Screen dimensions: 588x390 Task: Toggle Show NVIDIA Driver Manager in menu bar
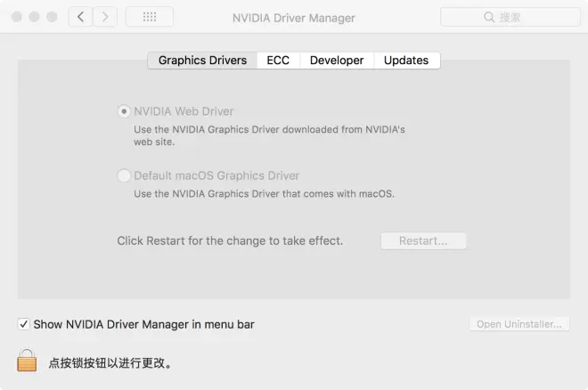(24, 324)
